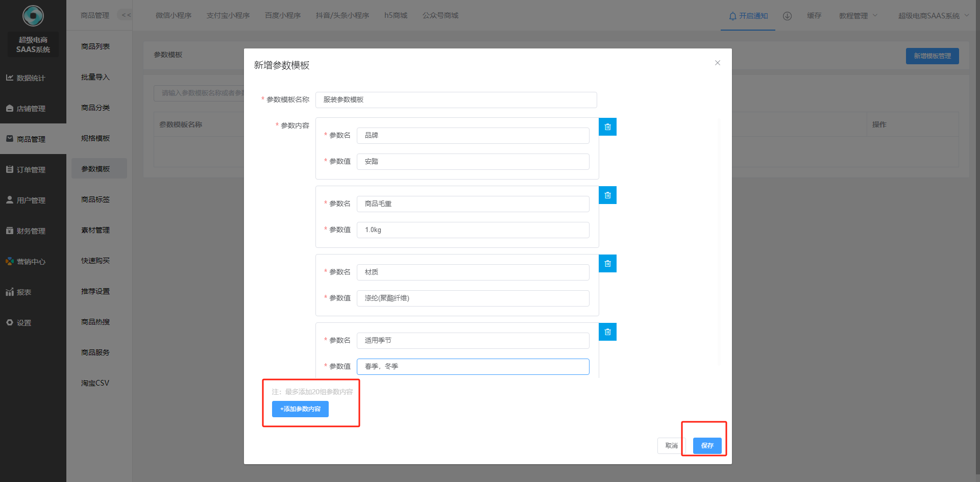Click +添加参数内容 button

coord(300,409)
